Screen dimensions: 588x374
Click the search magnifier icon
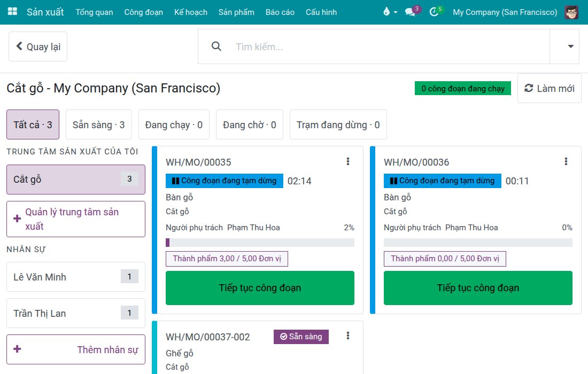[216, 46]
